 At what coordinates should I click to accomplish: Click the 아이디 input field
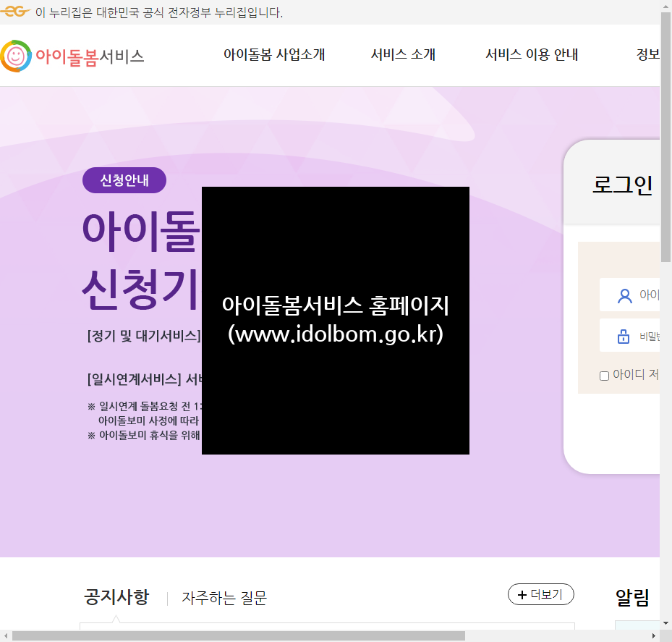pyautogui.click(x=629, y=295)
